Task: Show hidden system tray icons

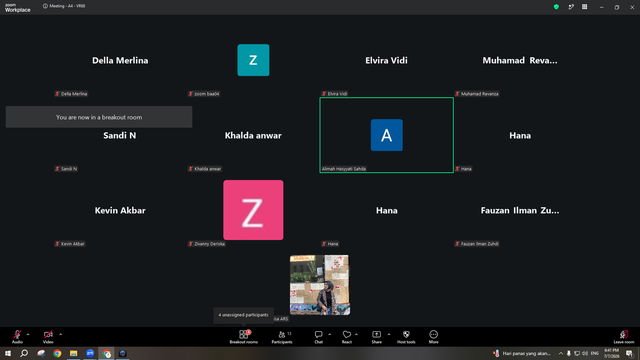Action: (x=561, y=353)
